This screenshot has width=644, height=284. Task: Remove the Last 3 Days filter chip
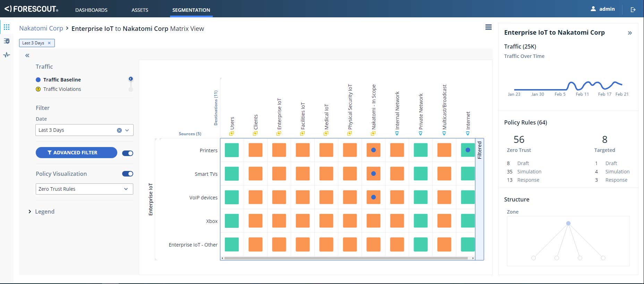pyautogui.click(x=49, y=43)
